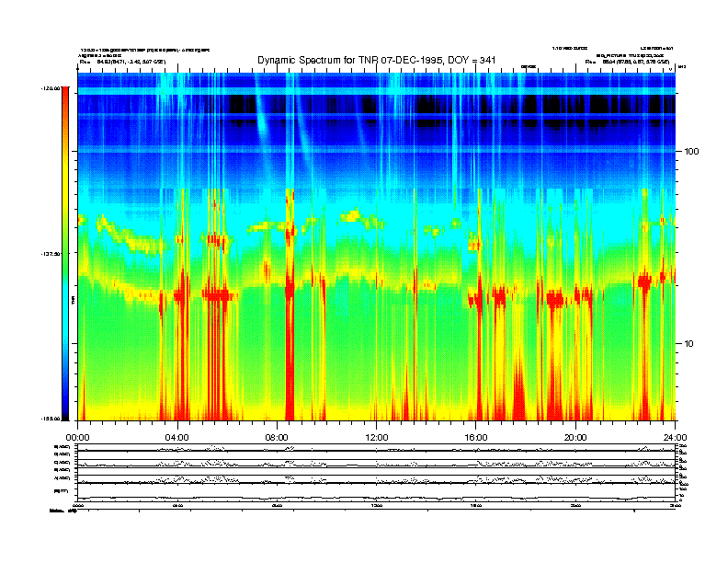Click the 16:00 time axis label
The width and height of the screenshot is (728, 563).
click(476, 438)
